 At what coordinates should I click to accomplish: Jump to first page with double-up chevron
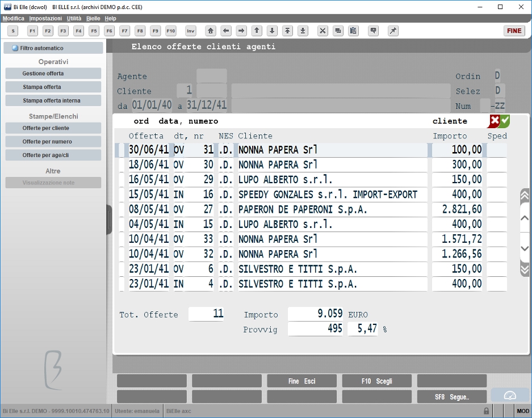(x=524, y=195)
